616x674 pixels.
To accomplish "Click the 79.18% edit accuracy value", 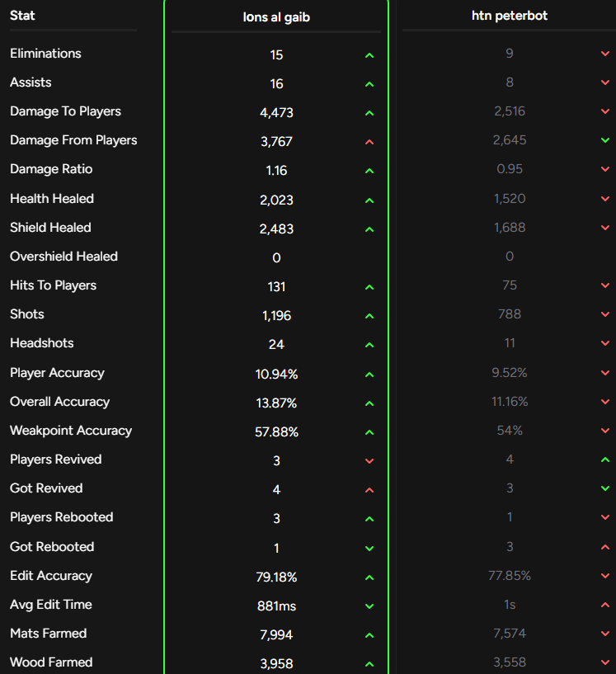I will tap(276, 577).
